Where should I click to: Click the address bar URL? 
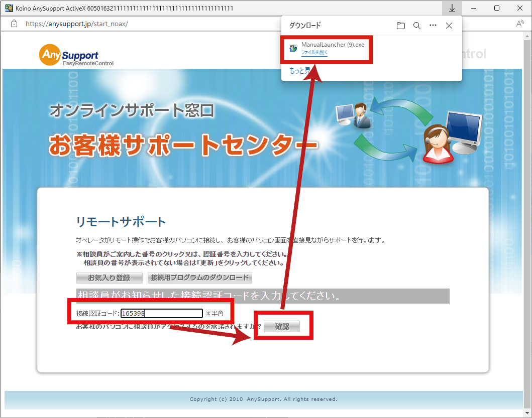[77, 24]
